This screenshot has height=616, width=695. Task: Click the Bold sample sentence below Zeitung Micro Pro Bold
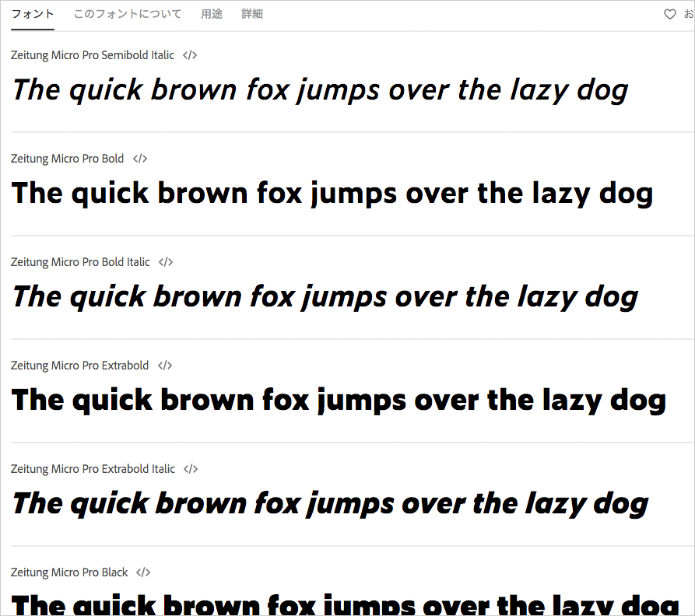coord(332,194)
